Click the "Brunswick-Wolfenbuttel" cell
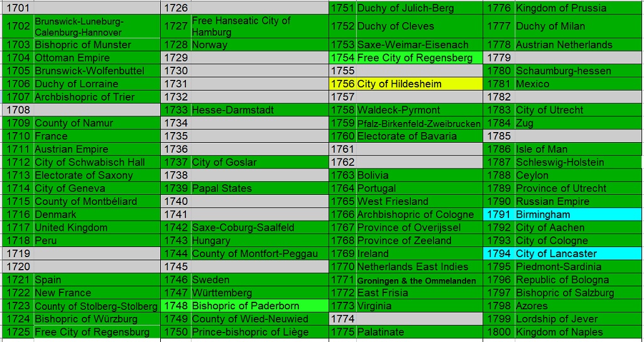 (x=97, y=70)
